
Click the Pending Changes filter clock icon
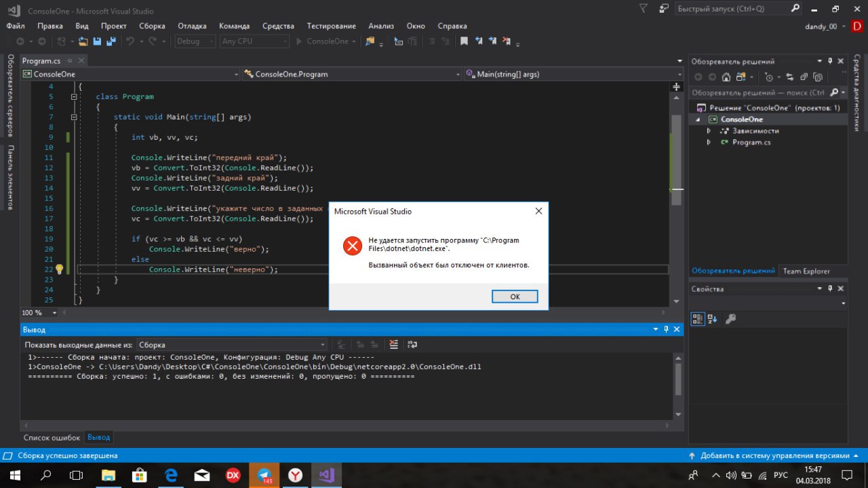click(768, 77)
